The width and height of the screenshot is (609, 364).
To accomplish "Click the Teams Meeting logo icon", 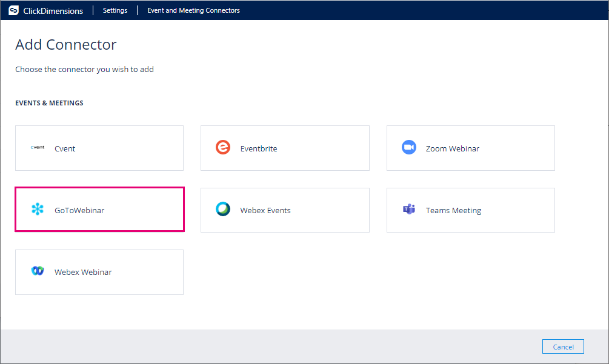I will tap(409, 209).
